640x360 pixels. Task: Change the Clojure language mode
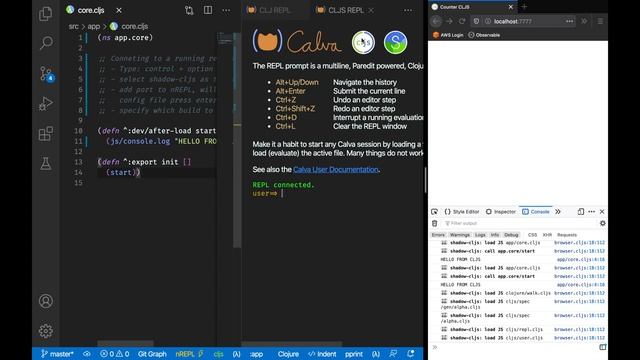tap(288, 354)
